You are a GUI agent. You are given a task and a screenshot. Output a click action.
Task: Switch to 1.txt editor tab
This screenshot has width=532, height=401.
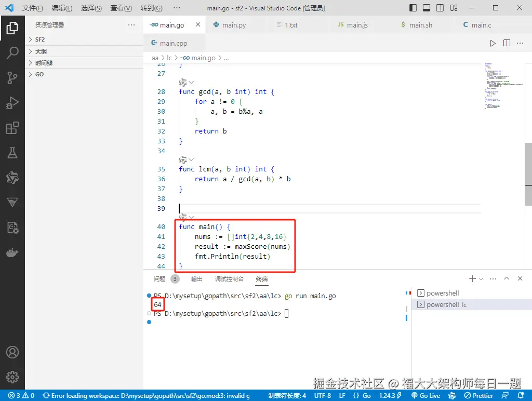tap(291, 25)
